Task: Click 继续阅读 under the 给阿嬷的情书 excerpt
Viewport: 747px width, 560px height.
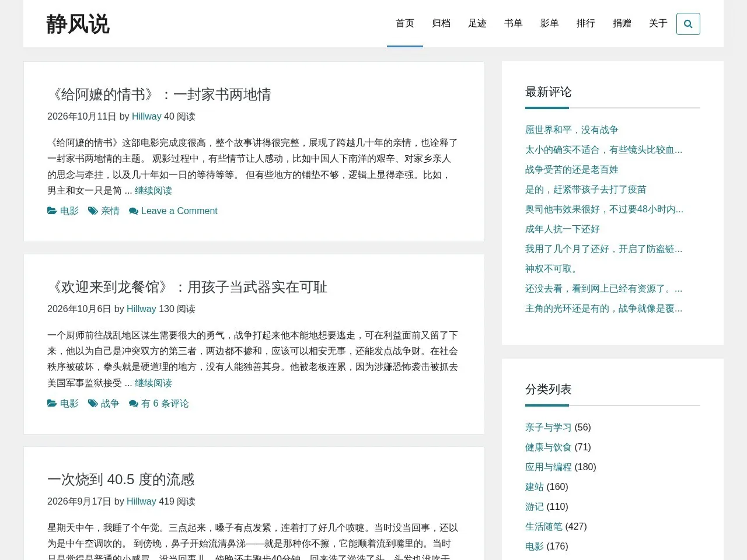Action: point(153,191)
